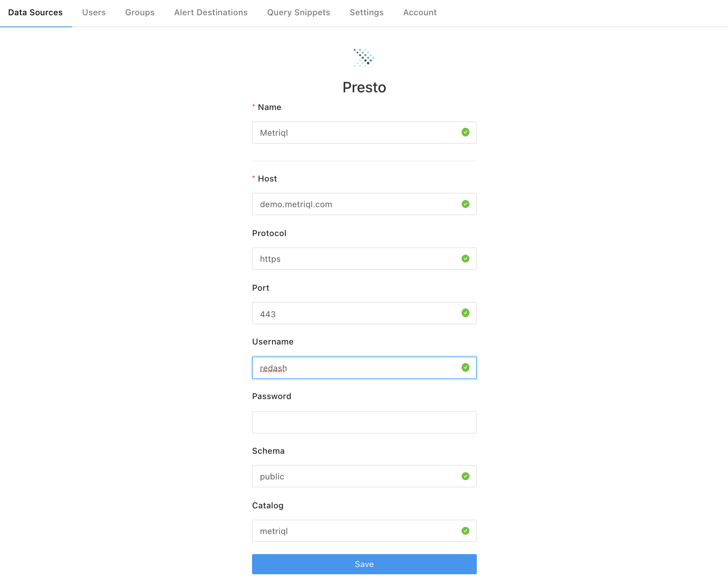
Task: Click the Password label
Action: [272, 396]
